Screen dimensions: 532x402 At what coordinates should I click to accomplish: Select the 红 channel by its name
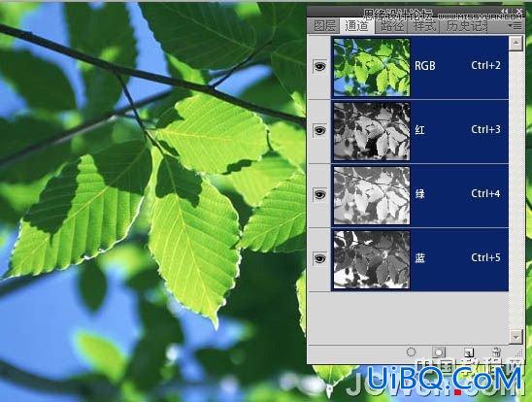pos(420,129)
